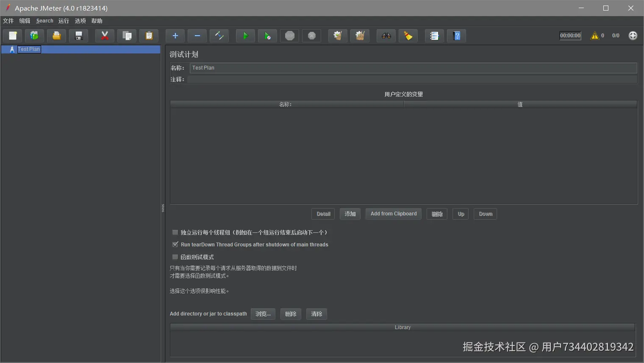
Task: Click the Open file folder icon
Action: pyautogui.click(x=57, y=36)
